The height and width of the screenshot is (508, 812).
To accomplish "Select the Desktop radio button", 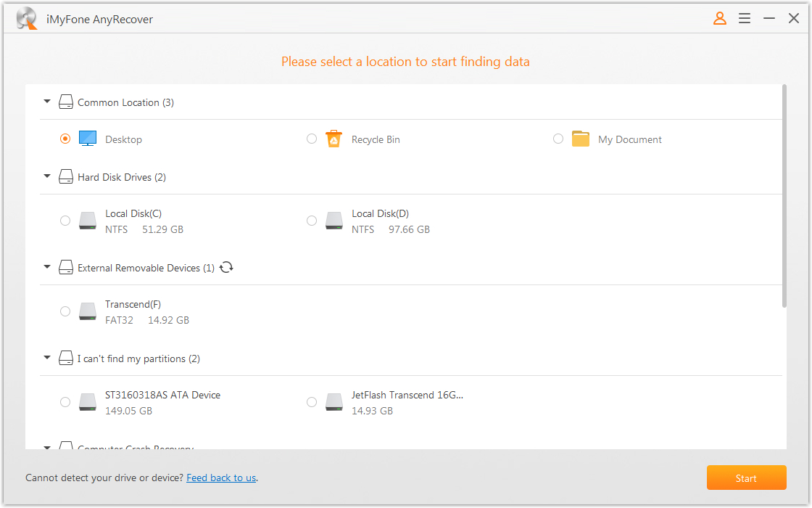I will point(65,139).
